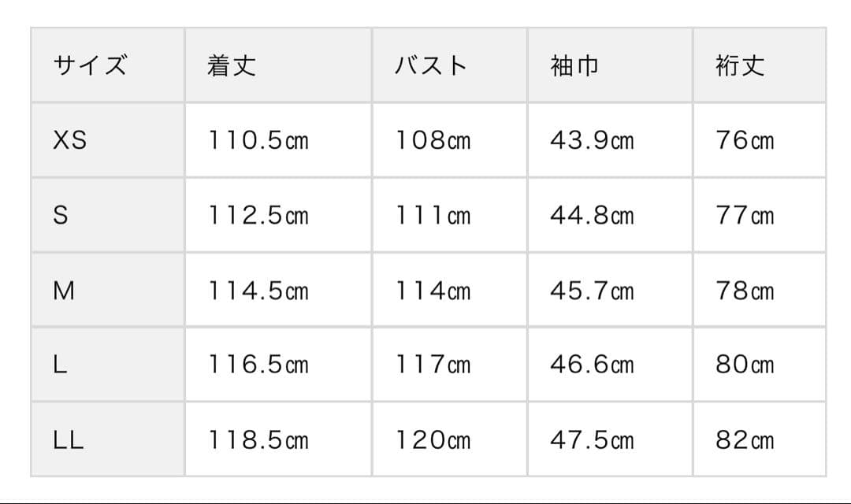Click the 110.5cm length cell
Viewport: 851px width, 504px height.
[258, 140]
